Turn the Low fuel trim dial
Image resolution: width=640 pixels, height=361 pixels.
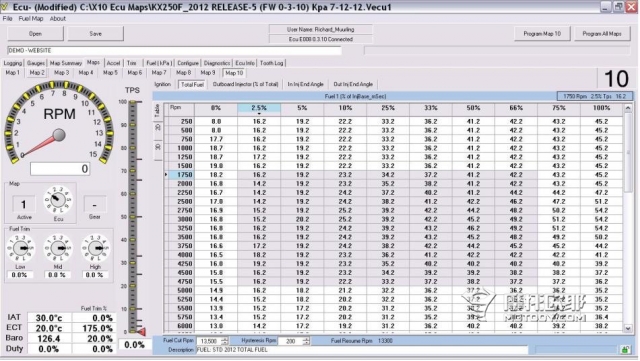tap(20, 248)
